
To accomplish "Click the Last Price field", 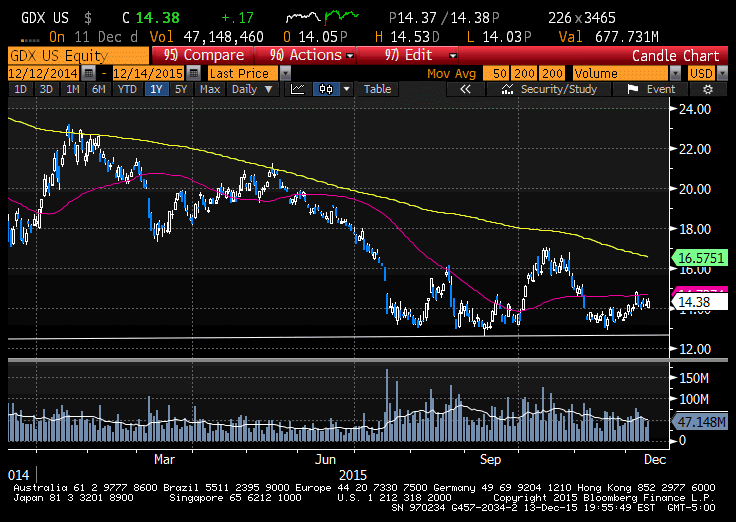I will (x=243, y=73).
